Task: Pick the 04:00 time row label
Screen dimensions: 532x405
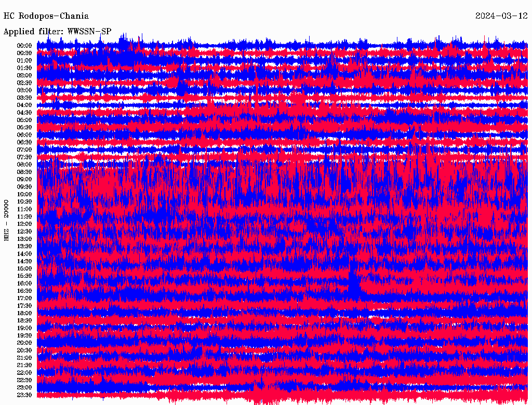Action: [25, 105]
